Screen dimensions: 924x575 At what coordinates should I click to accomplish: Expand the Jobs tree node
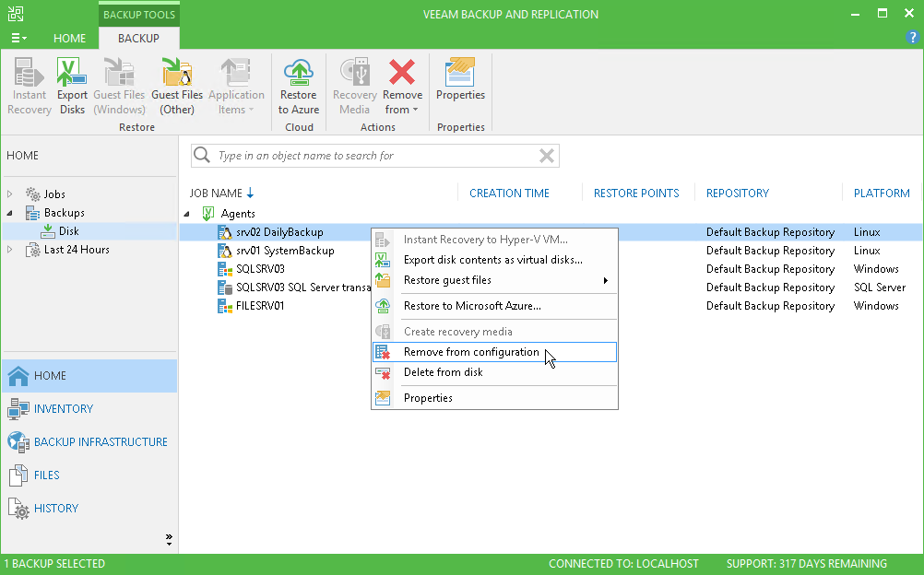(x=9, y=194)
